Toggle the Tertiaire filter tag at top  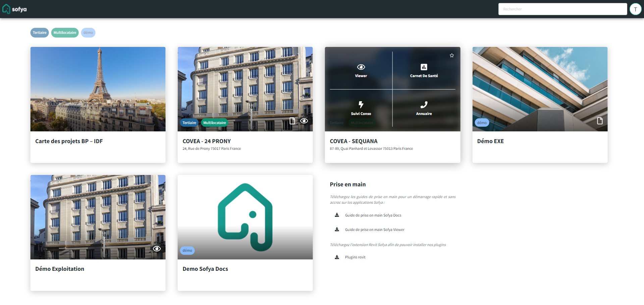[40, 33]
